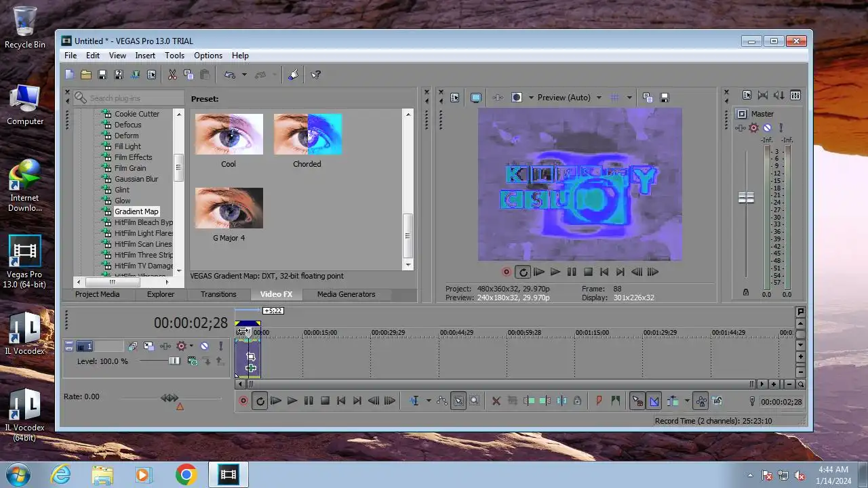Screen dimensions: 868x488
Task: Click the track Level slider handle
Action: (x=174, y=361)
